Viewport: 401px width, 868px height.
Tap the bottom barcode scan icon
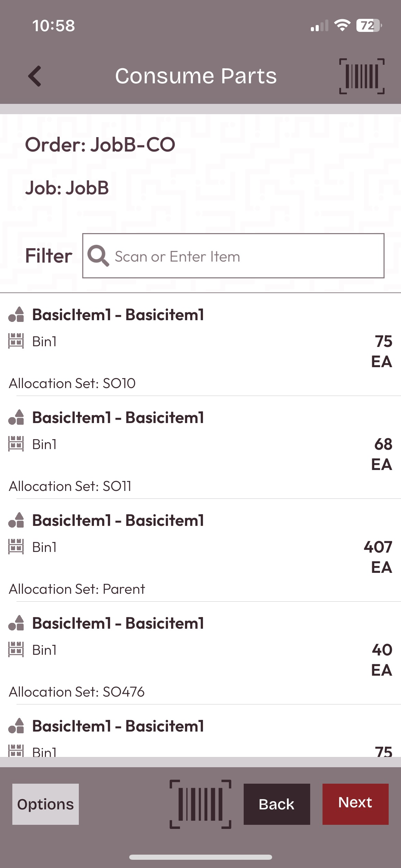pyautogui.click(x=200, y=804)
